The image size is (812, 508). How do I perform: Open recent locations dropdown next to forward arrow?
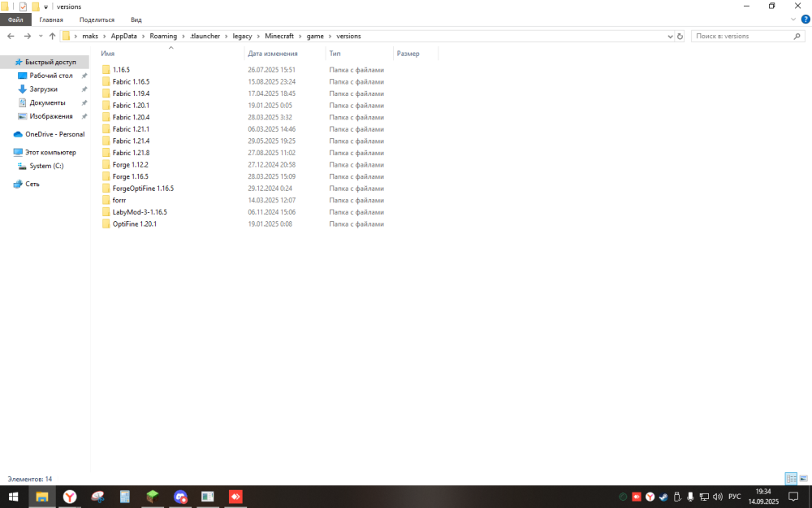tap(41, 37)
